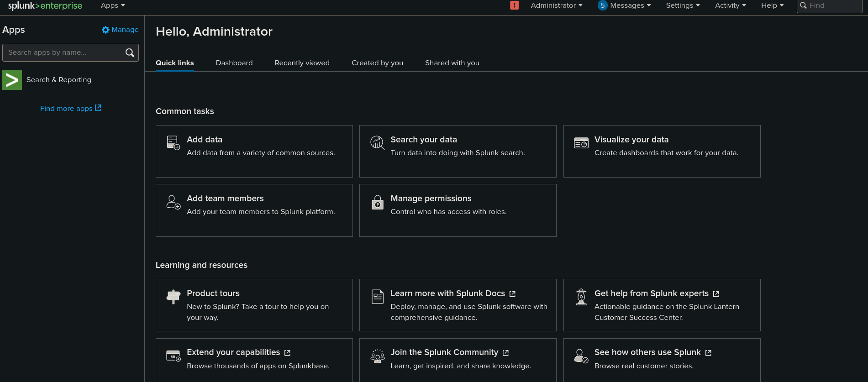The height and width of the screenshot is (382, 868).
Task: Click the red alert warning icon
Action: click(515, 5)
